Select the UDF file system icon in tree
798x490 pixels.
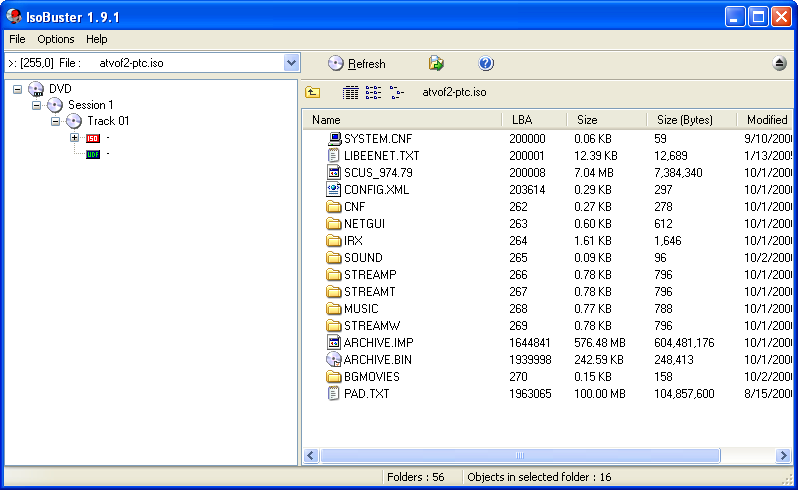tap(93, 154)
